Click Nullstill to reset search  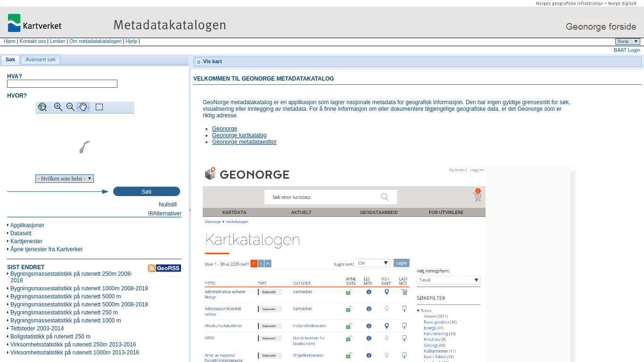coord(168,205)
